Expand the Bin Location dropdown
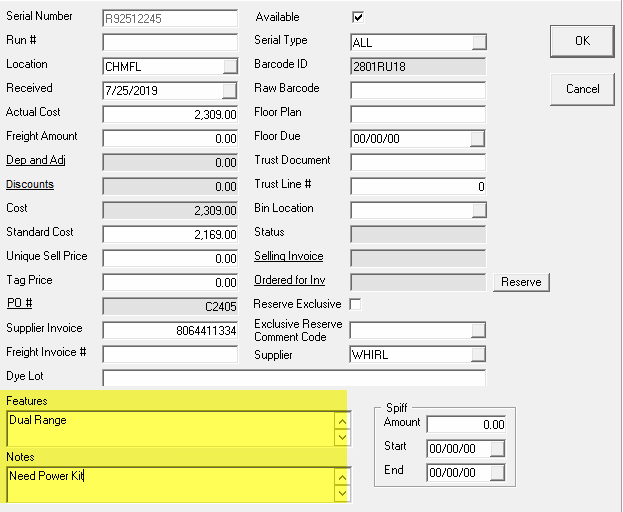Screen dimensions: 623x512 point(479,210)
